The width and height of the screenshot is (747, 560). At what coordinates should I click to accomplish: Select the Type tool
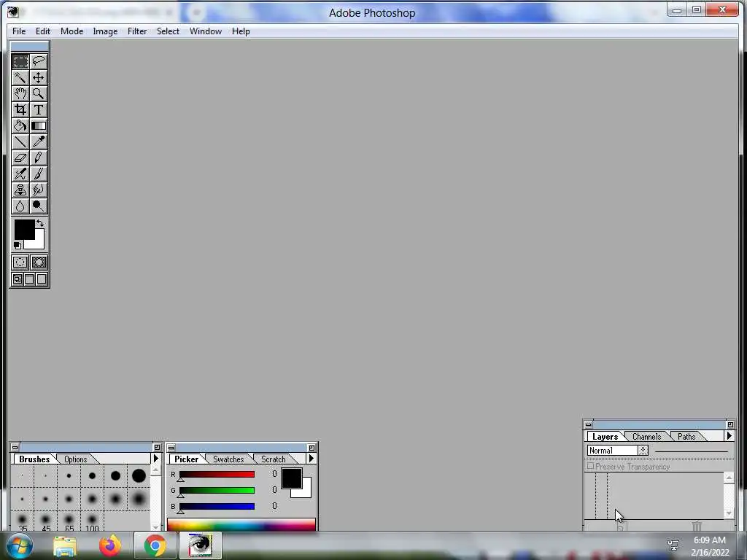point(39,109)
